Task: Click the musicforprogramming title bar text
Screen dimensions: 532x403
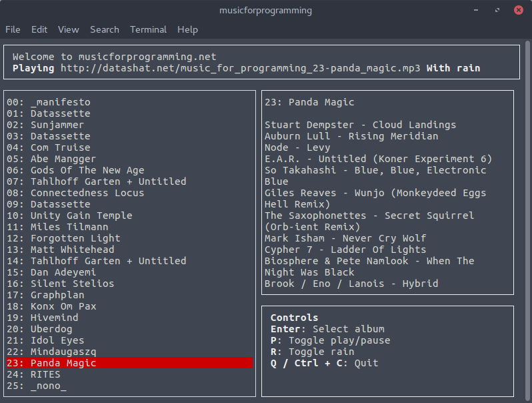Action: tap(265, 11)
